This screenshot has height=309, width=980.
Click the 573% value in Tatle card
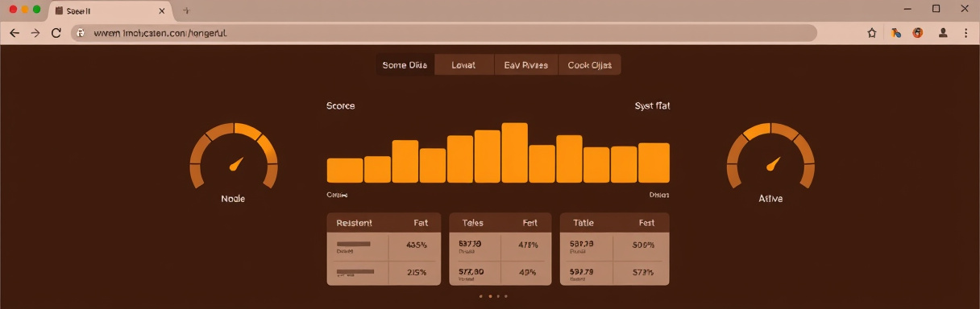[644, 273]
